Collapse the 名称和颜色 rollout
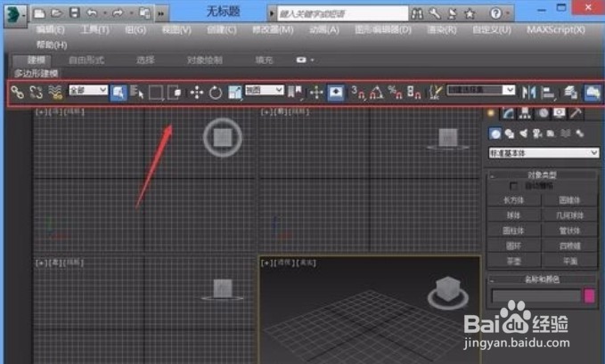 click(x=542, y=279)
